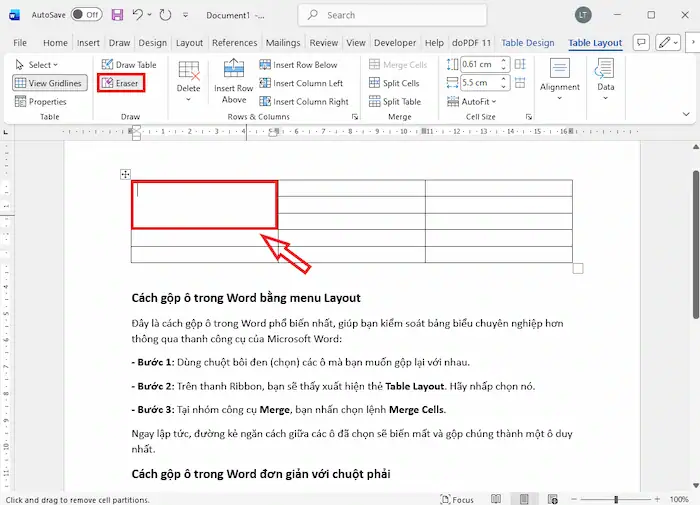
Task: Click the tab selector on ruler corner
Action: (6, 132)
